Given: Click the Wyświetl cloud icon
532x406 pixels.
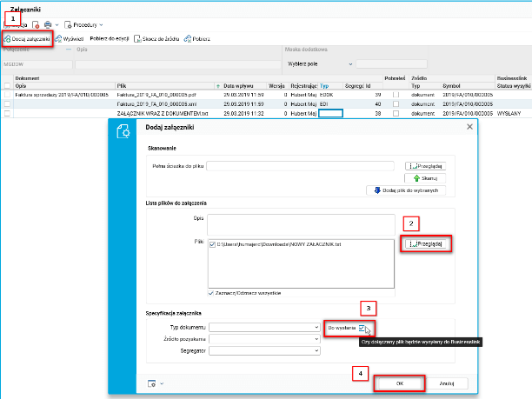Looking at the screenshot, I should [58, 39].
